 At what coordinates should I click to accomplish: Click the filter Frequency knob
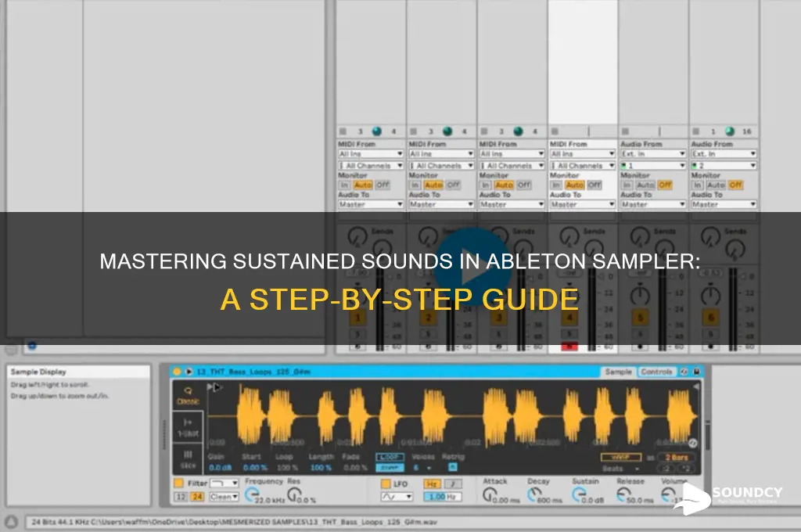(251, 494)
